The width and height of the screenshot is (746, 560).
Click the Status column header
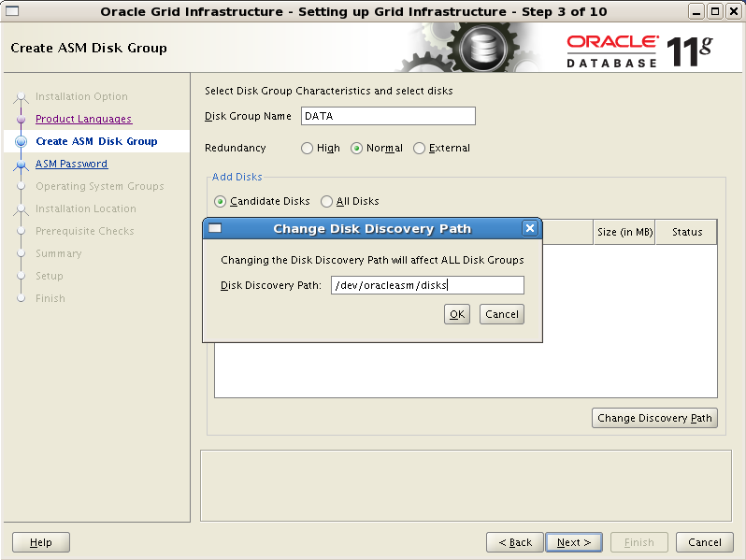pos(686,232)
